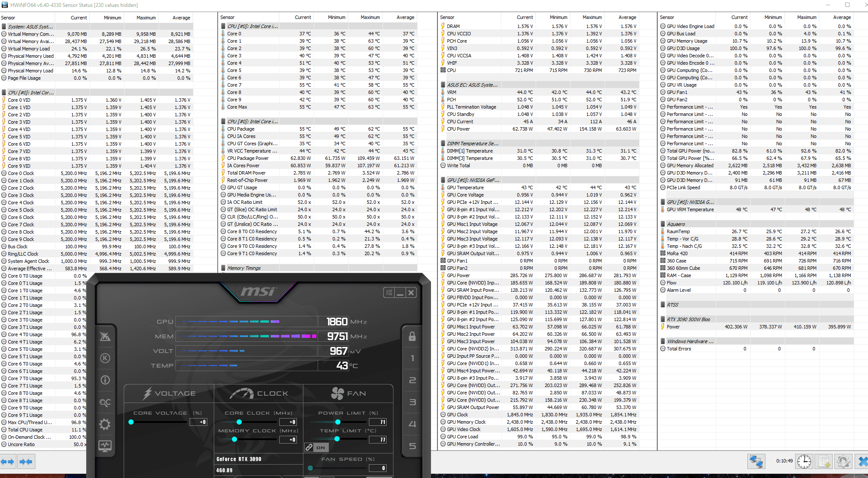Image resolution: width=868 pixels, height=478 pixels.
Task: Click Windows startup icon in Afterburner header
Action: click(389, 293)
